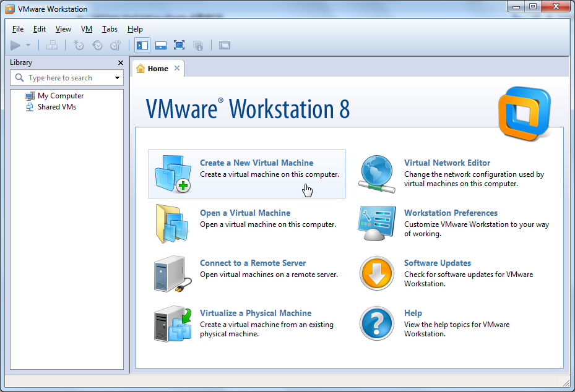575x392 pixels.
Task: Click the blue question mark Help icon
Action: tap(376, 323)
